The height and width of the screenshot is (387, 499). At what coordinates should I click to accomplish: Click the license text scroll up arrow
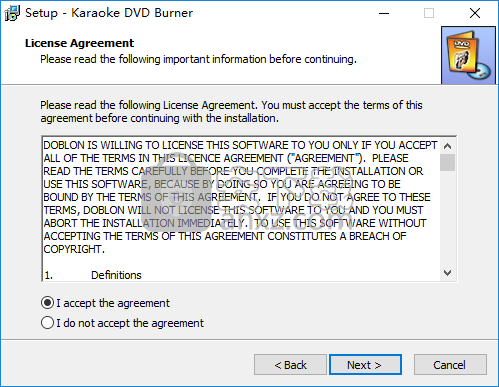[x=448, y=146]
